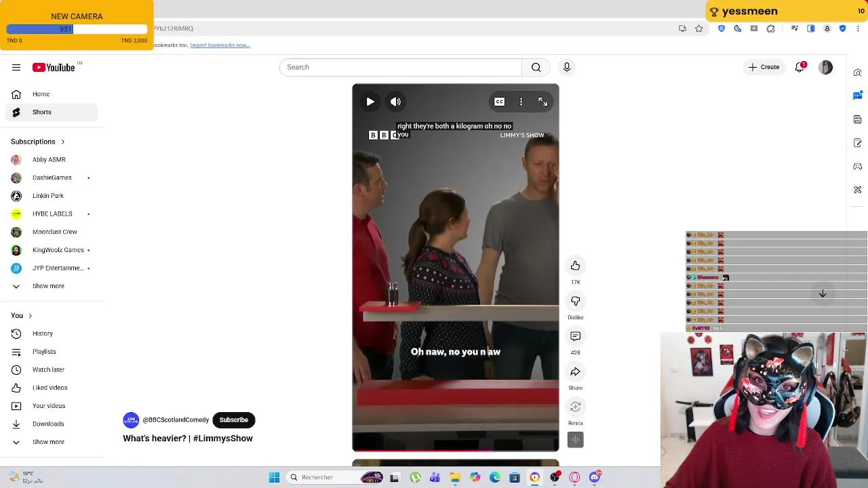The image size is (868, 488).
Task: Open Linkin Park subscription
Action: (x=52, y=196)
